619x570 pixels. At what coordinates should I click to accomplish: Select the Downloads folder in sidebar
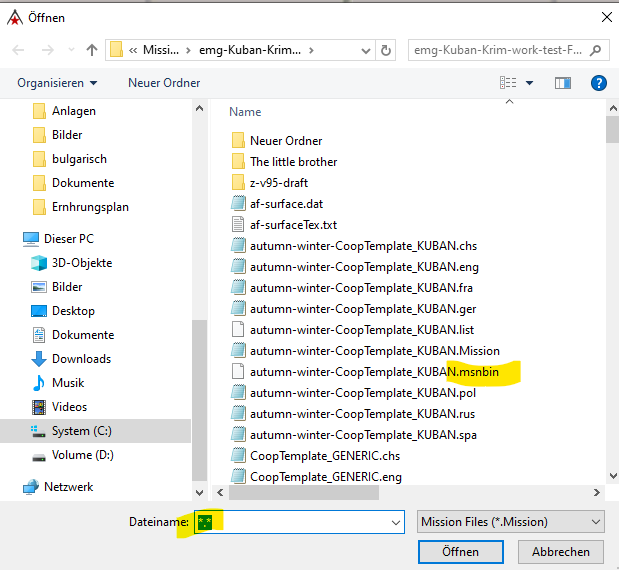click(81, 359)
